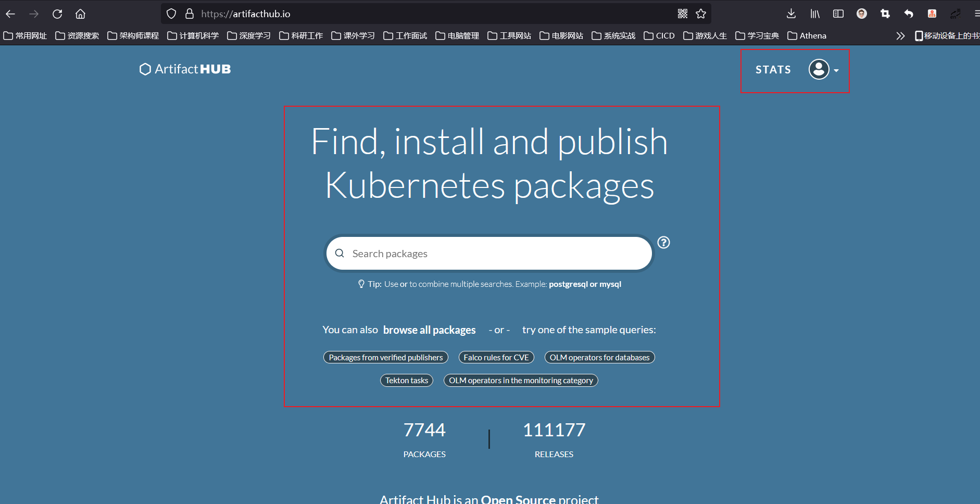Open the translate extension icon

point(956,14)
